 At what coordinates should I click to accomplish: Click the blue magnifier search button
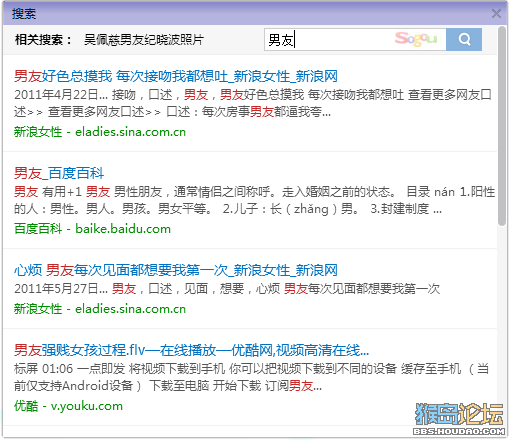click(464, 39)
